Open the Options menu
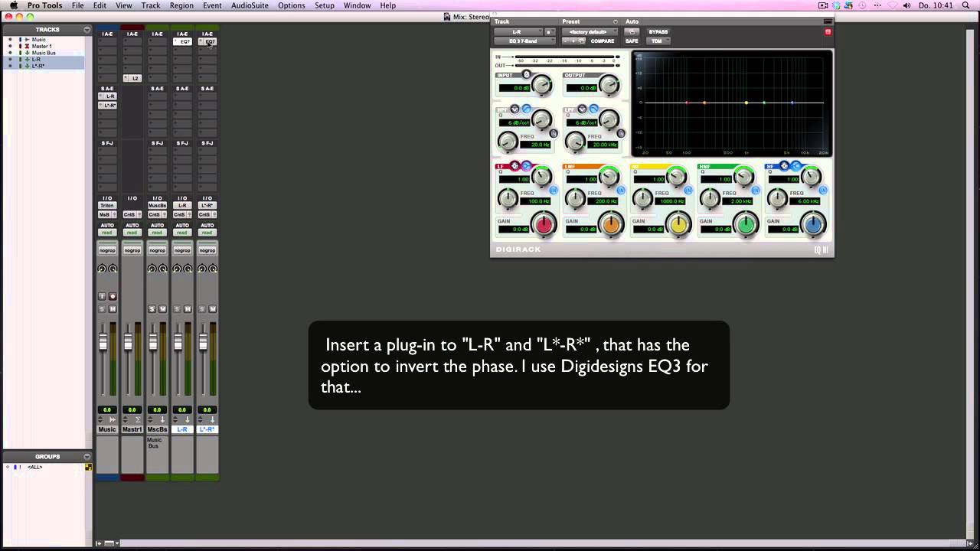980x551 pixels. 291,5
